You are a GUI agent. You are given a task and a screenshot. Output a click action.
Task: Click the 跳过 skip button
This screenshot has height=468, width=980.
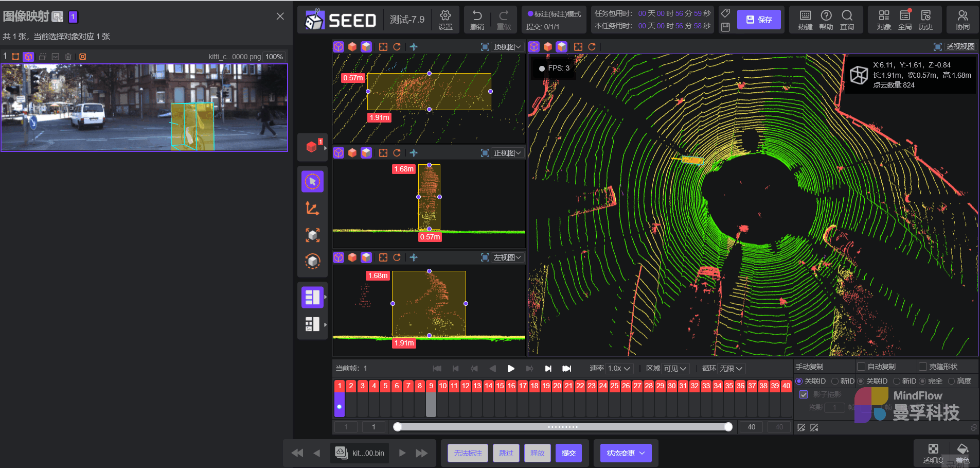pos(506,453)
